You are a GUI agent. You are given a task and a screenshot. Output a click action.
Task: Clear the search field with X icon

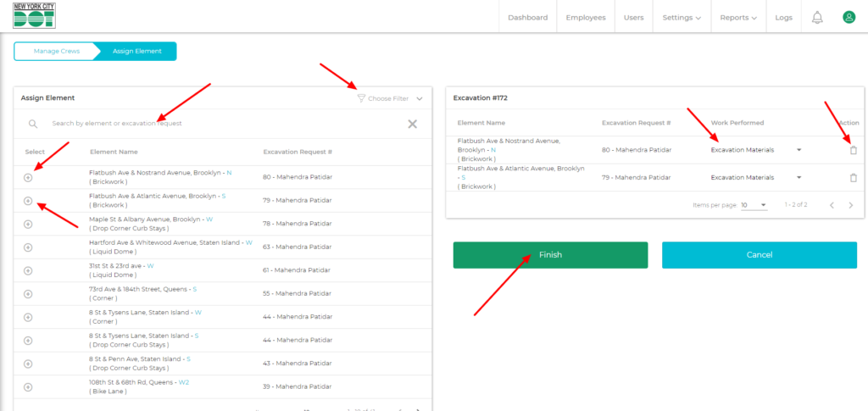tap(412, 124)
